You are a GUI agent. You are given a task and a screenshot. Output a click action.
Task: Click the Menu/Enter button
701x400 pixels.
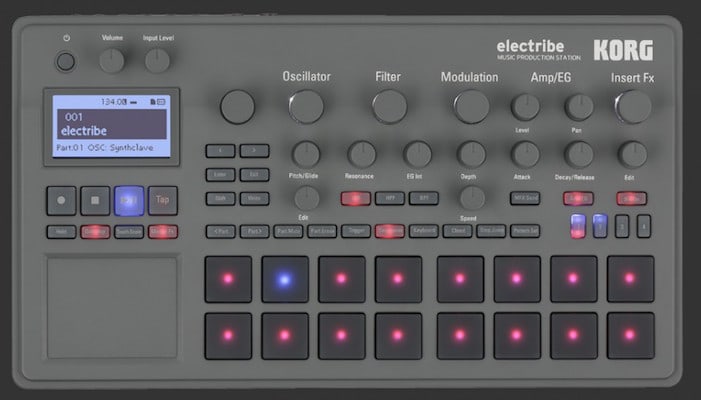coord(220,175)
